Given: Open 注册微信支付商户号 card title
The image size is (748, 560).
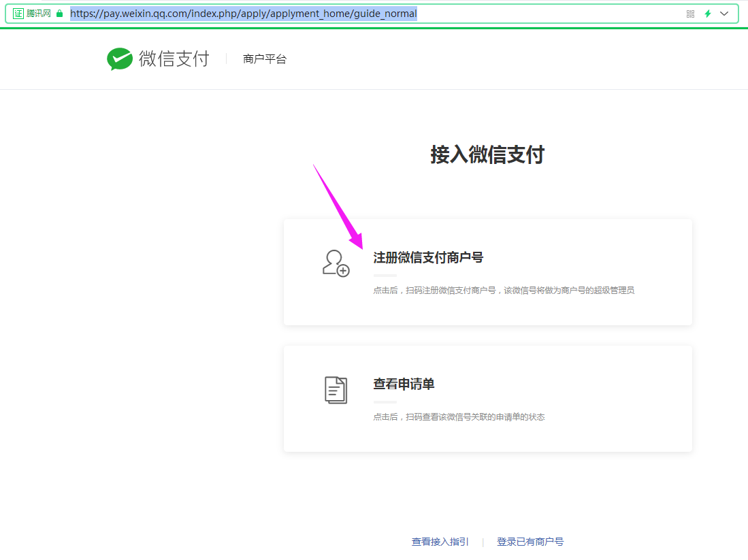Looking at the screenshot, I should coord(428,258).
